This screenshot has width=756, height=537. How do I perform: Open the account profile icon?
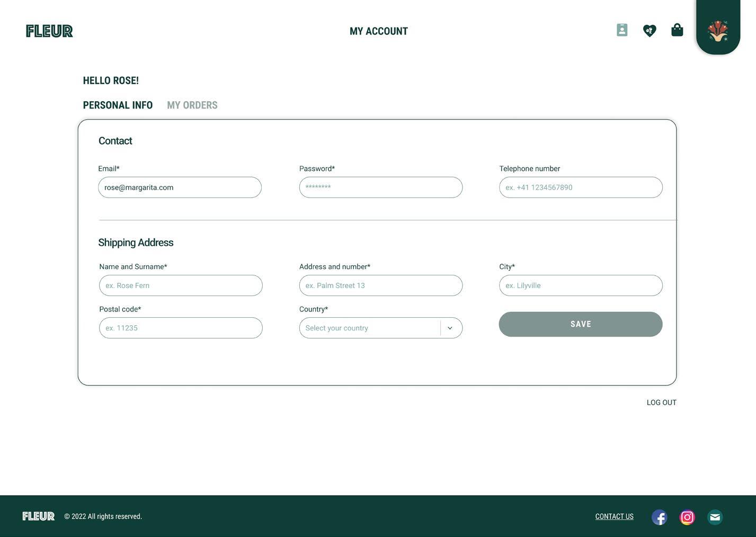[x=622, y=30]
